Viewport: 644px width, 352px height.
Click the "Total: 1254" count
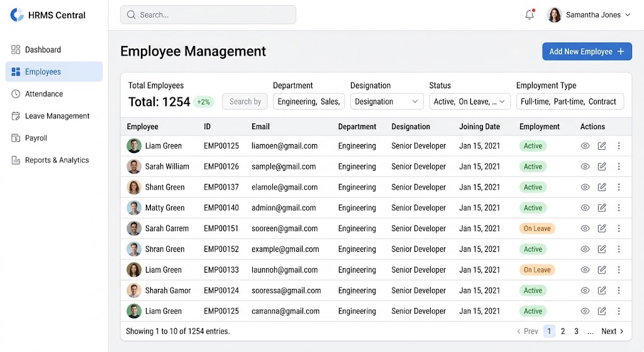[x=159, y=101]
